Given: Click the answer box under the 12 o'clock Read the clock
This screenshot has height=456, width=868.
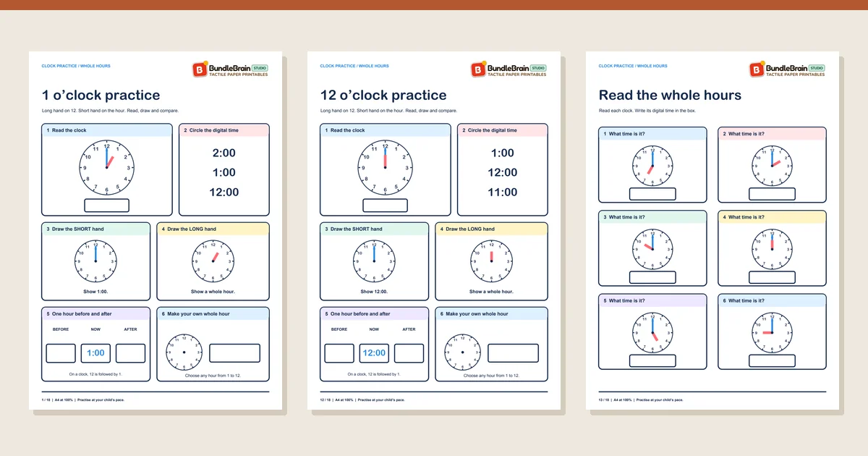Looking at the screenshot, I should click(x=386, y=206).
